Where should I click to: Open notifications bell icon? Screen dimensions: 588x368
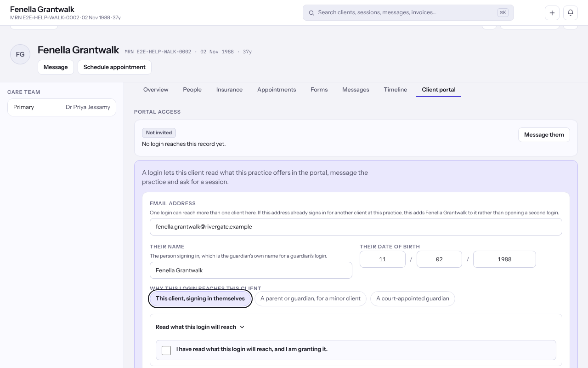(x=571, y=13)
